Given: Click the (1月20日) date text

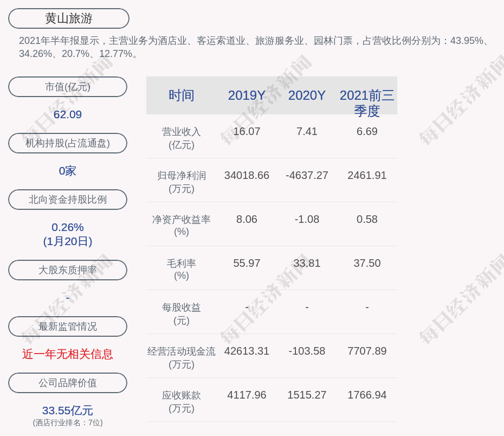Looking at the screenshot, I should tap(68, 241).
